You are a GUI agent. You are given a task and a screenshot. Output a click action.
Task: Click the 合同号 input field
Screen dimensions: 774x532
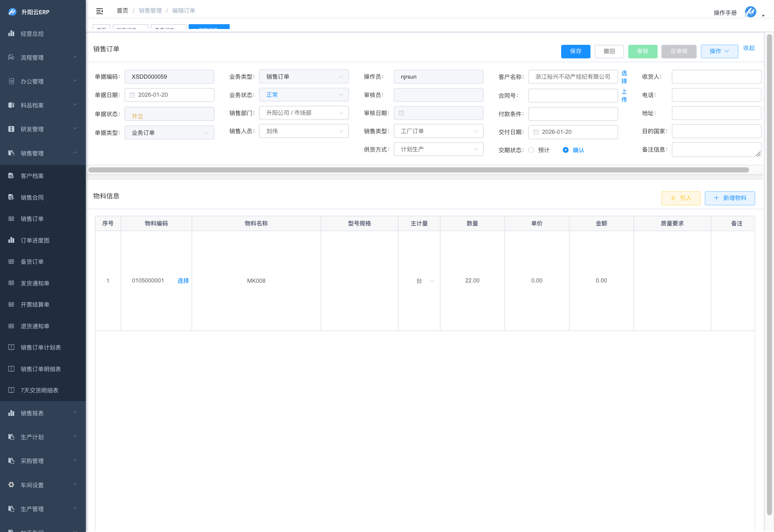(x=573, y=96)
